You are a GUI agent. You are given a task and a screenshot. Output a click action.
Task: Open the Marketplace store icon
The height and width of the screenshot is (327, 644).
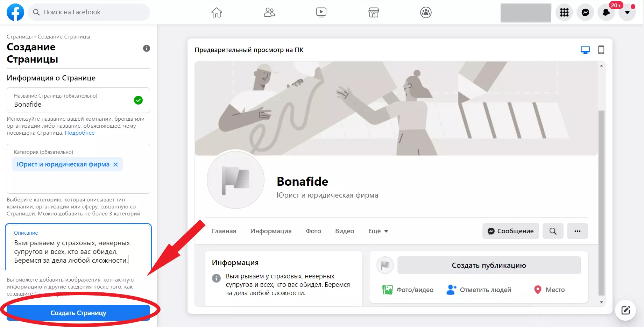tap(374, 13)
